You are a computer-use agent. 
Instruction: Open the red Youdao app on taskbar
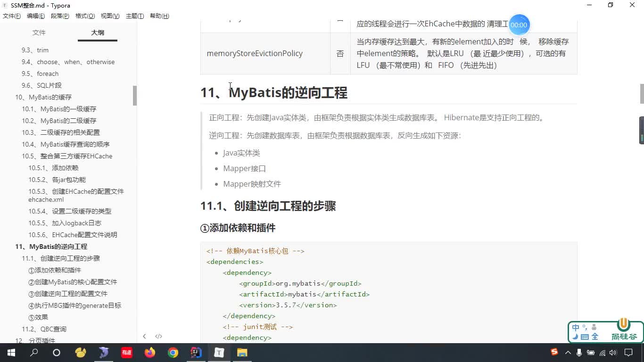(x=127, y=353)
